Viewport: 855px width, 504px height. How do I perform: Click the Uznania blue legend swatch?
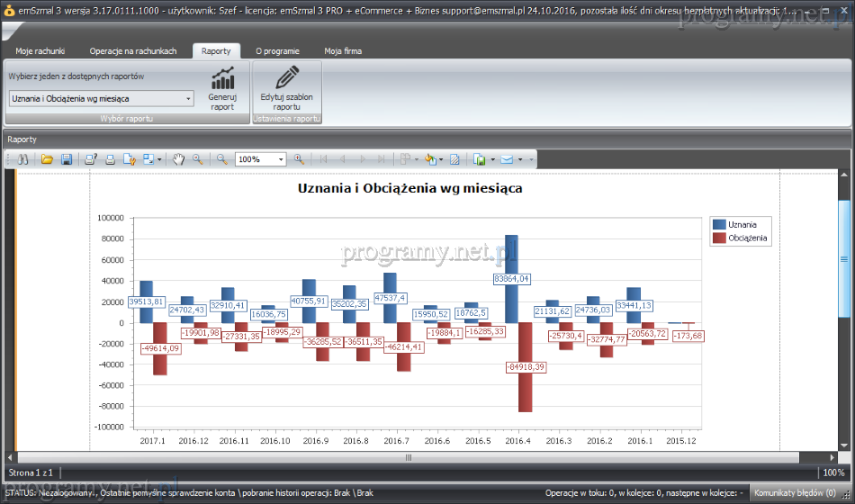718,224
